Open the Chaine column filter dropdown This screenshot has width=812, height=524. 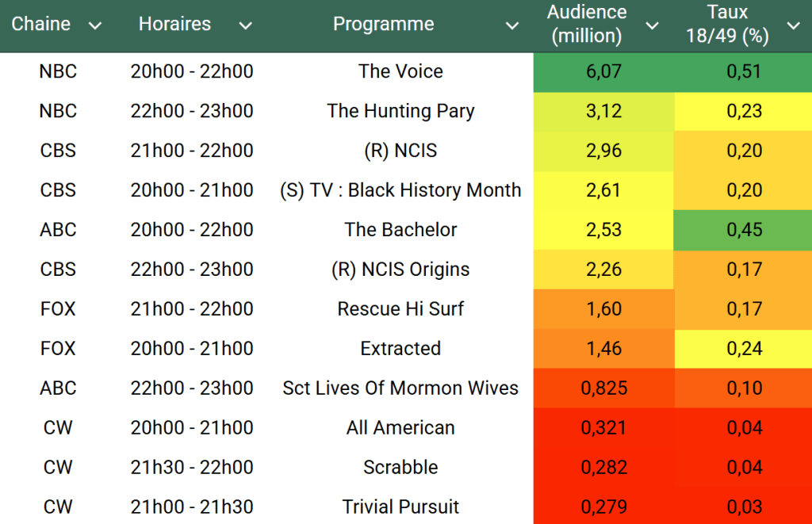[x=95, y=26]
